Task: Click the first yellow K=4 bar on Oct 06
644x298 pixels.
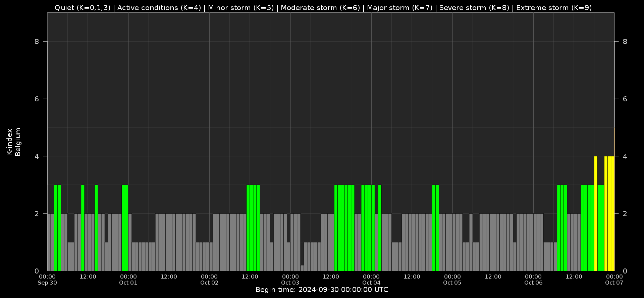Action: 596,213
